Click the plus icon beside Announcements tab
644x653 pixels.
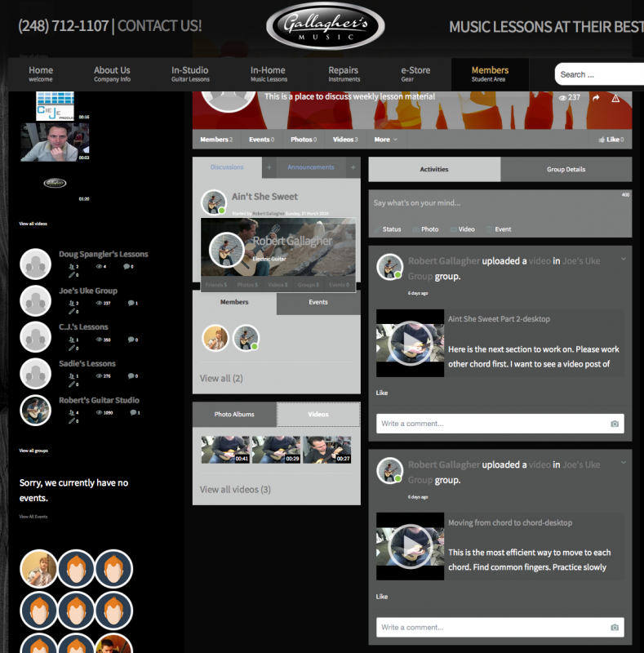[353, 167]
